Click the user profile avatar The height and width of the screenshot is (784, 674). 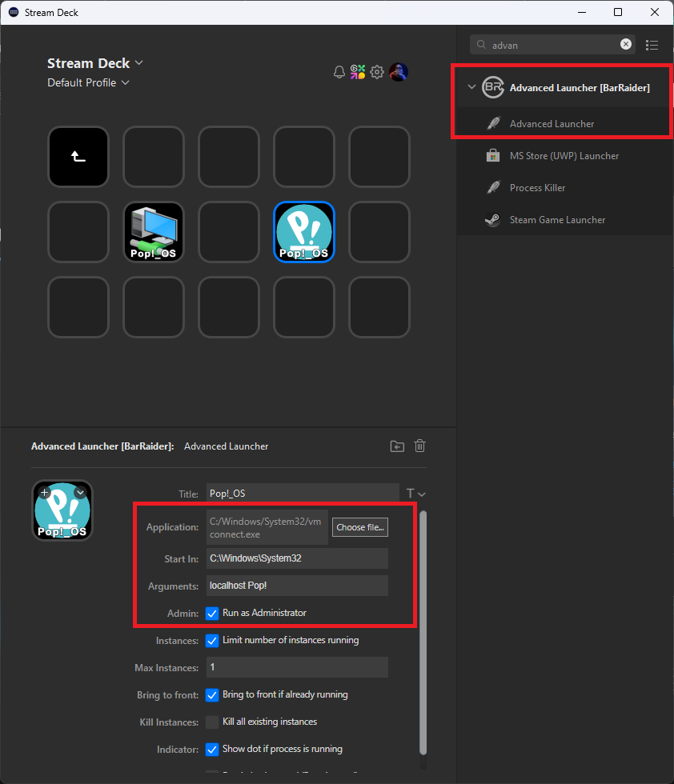(399, 72)
